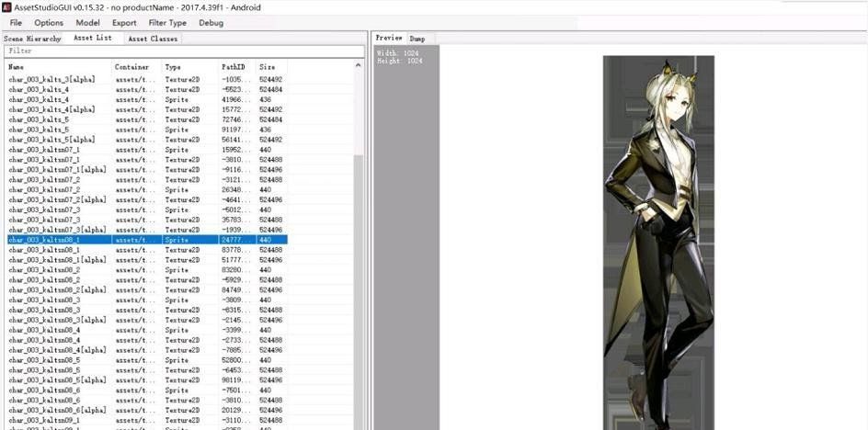Click the highlighted Sprite row ending in 08_1
The height and width of the screenshot is (430, 868).
[147, 240]
